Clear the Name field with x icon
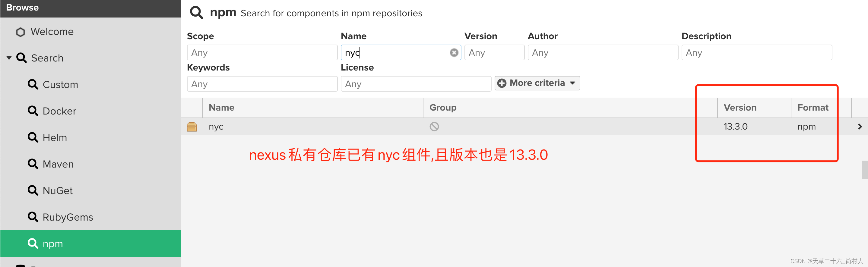 454,52
